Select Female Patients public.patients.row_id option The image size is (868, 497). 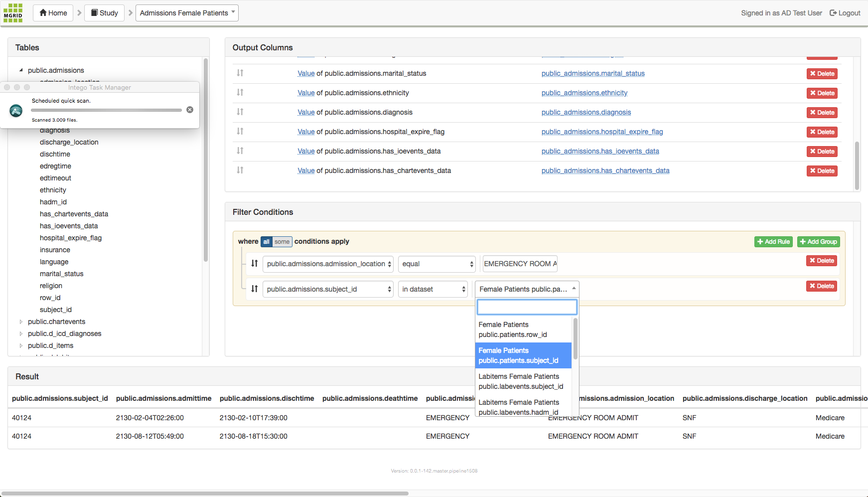523,330
